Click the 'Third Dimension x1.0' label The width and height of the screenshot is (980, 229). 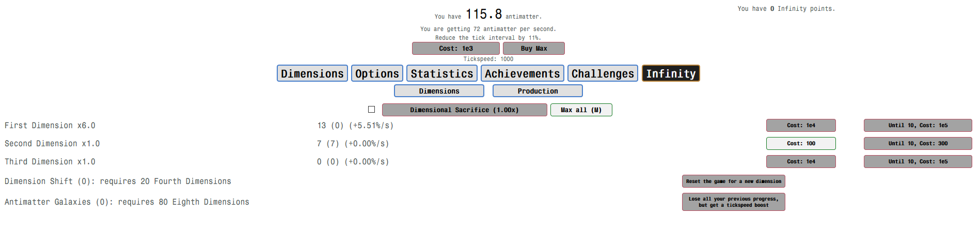[50, 162]
